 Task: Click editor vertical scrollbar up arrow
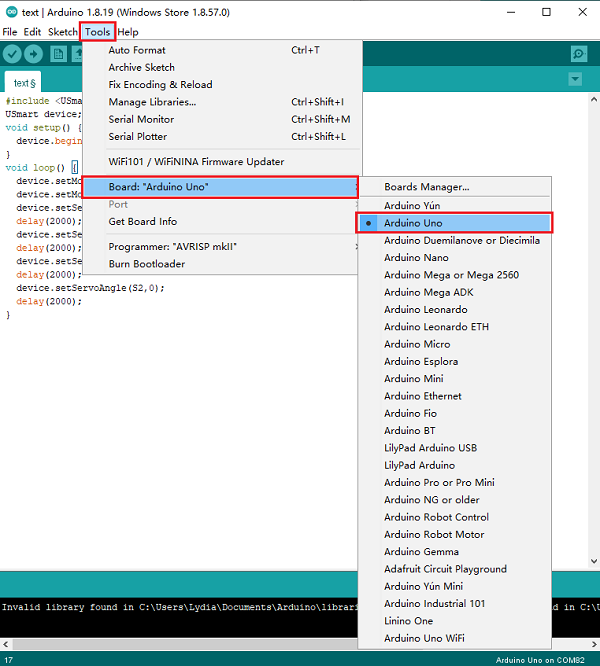coord(594,99)
